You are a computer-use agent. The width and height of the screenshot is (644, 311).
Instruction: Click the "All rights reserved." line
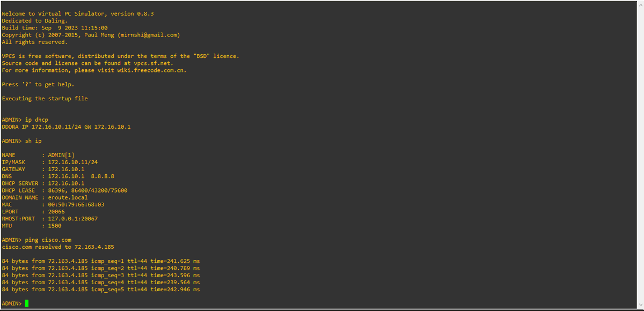35,42
